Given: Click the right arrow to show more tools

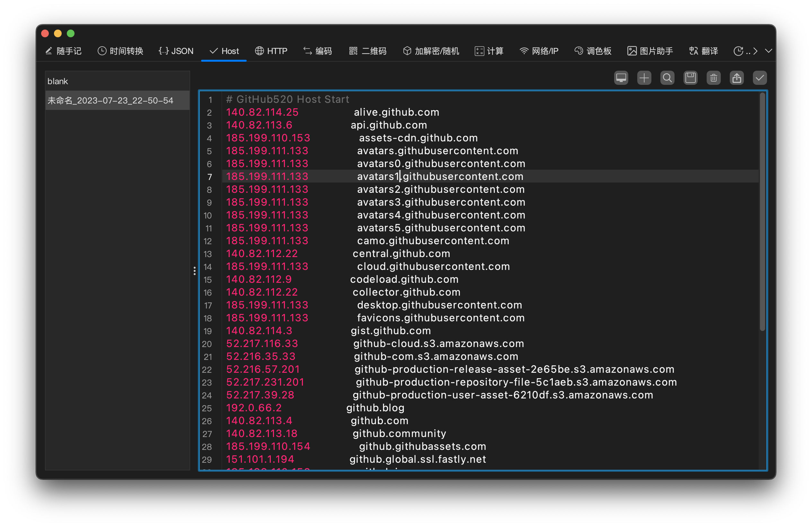Looking at the screenshot, I should pos(755,50).
